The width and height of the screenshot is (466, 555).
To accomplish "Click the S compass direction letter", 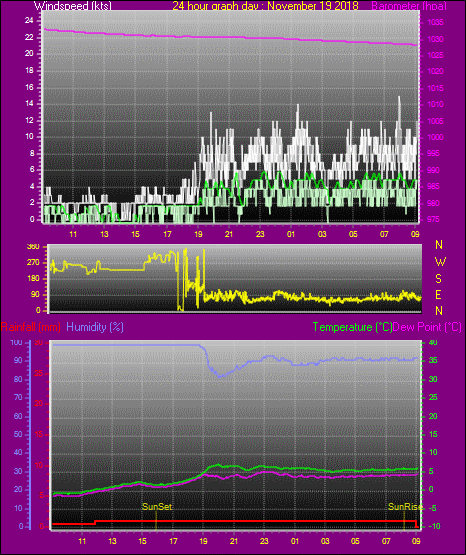I will coord(438,279).
